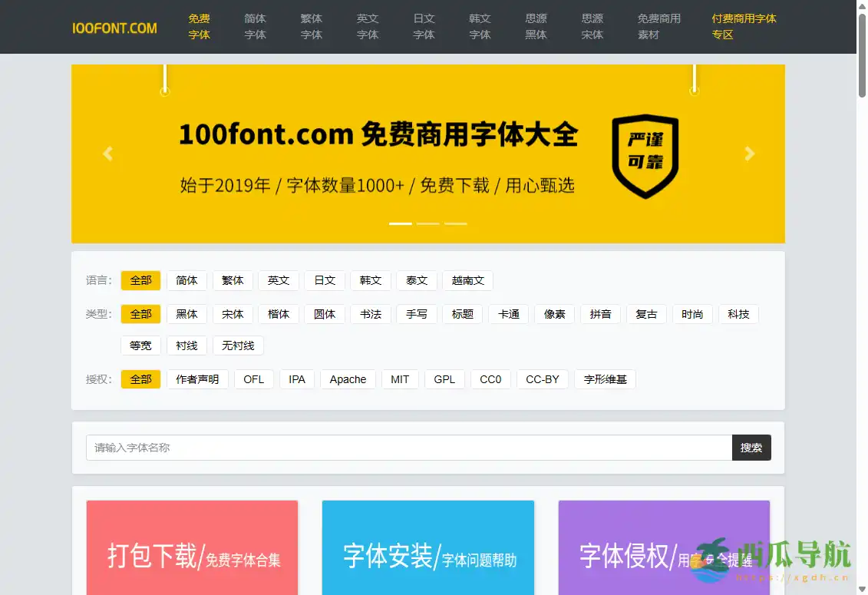Select the OFL license filter
This screenshot has height=595, width=868.
coord(253,378)
